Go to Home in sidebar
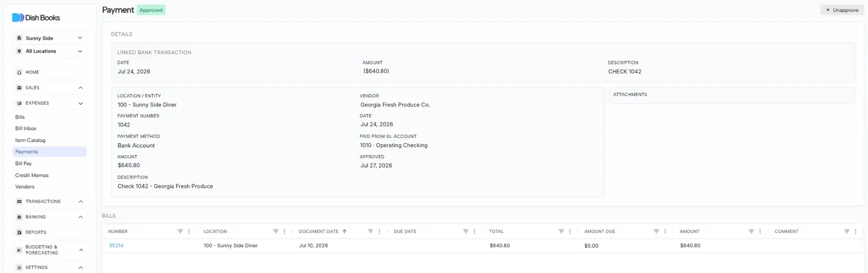This screenshot has width=868, height=273. tap(49, 72)
